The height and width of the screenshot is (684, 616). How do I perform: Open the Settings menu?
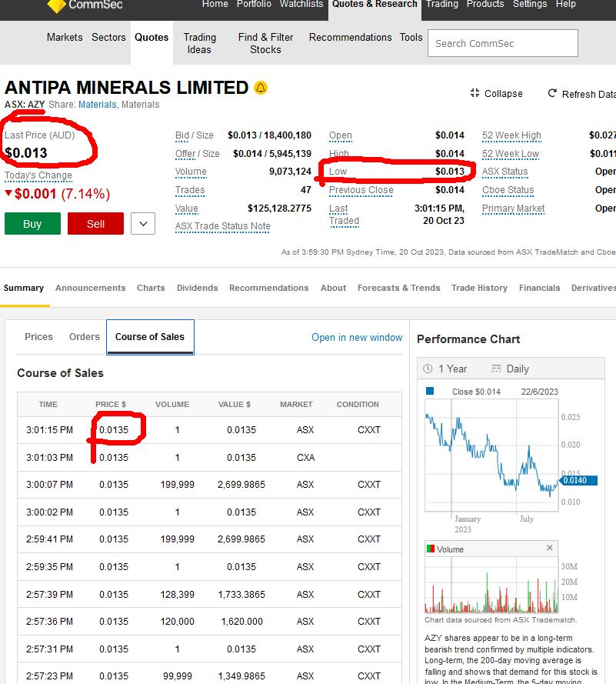pyautogui.click(x=530, y=4)
